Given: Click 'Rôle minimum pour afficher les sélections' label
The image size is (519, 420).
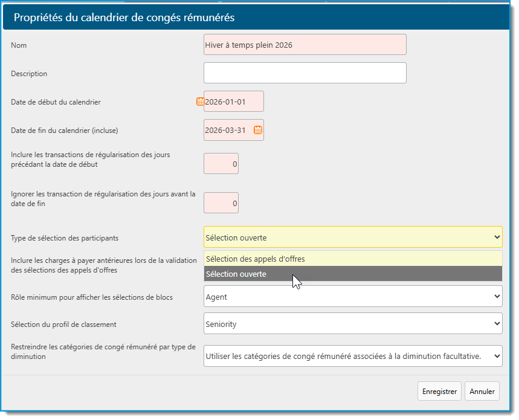Looking at the screenshot, I should coord(92,297).
